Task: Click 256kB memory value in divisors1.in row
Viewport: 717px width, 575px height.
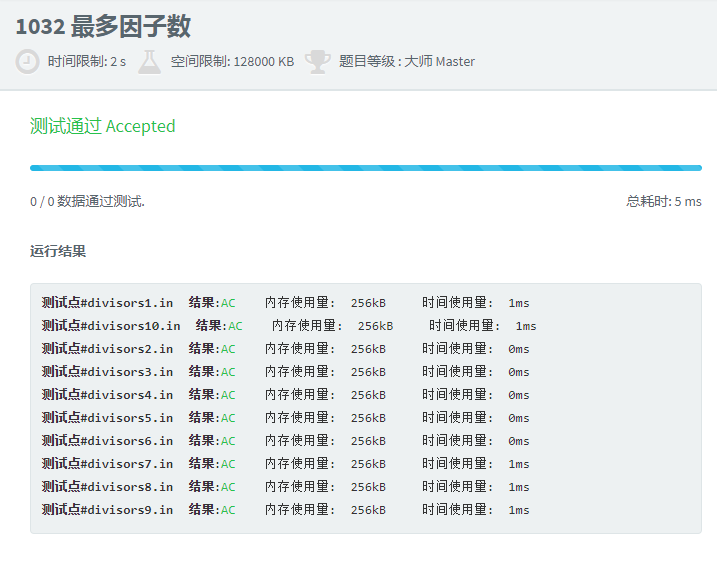Action: click(368, 303)
